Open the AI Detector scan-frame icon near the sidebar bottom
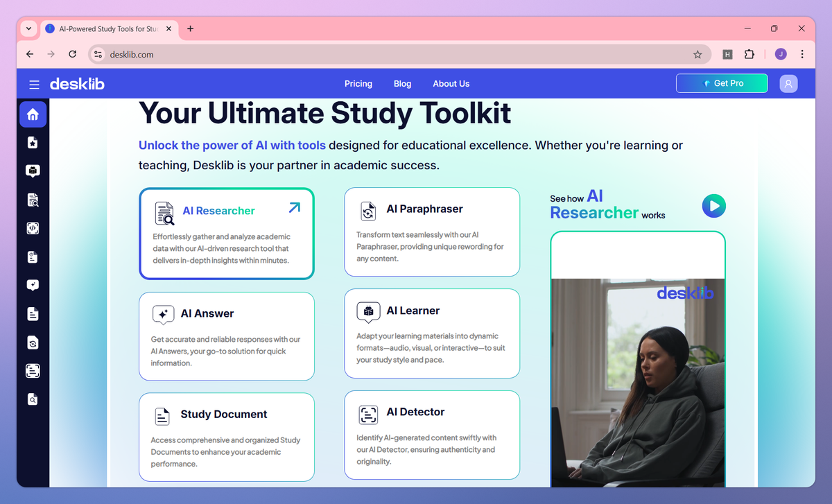Image resolution: width=832 pixels, height=504 pixels. click(x=33, y=370)
